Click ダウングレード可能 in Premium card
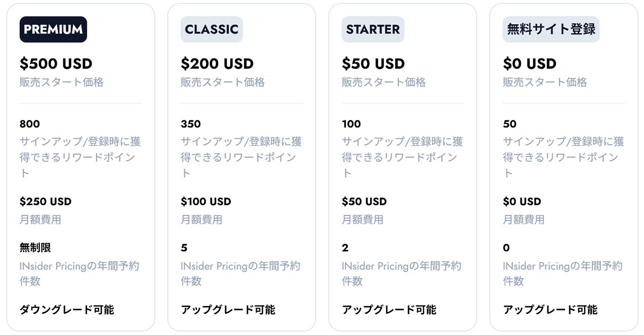The height and width of the screenshot is (335, 644). pos(67,310)
